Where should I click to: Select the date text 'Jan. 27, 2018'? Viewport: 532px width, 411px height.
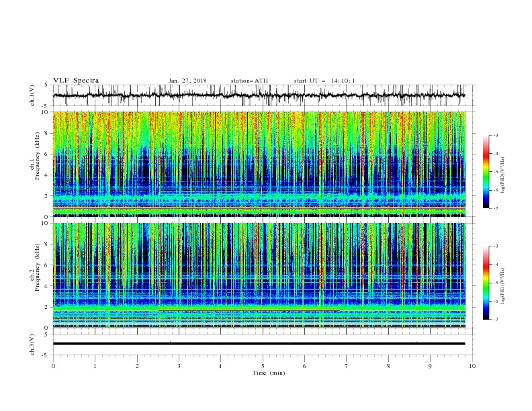point(187,81)
